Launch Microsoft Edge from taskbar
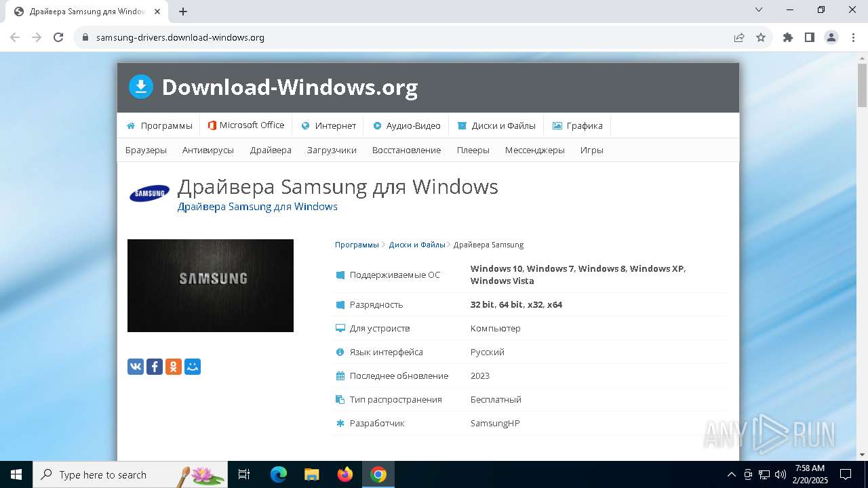 click(279, 474)
